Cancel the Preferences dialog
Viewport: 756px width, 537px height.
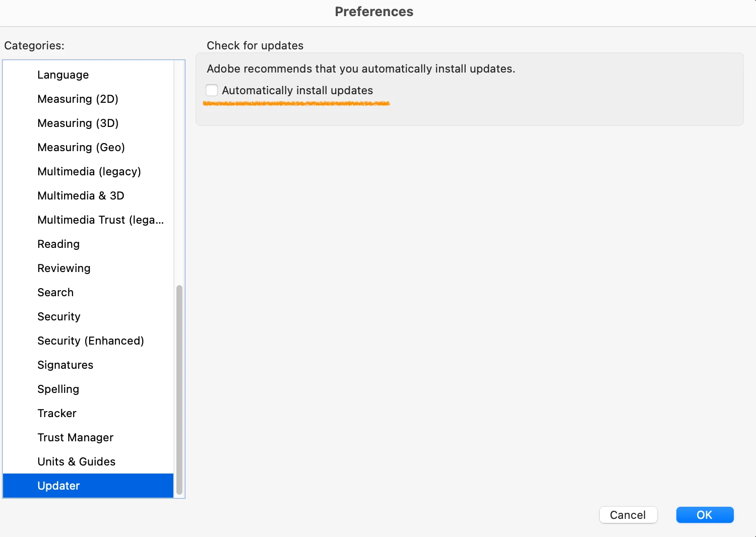tap(628, 515)
